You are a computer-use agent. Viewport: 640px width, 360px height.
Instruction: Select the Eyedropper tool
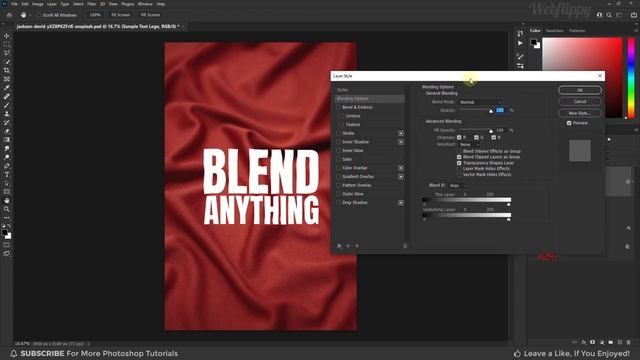7,88
